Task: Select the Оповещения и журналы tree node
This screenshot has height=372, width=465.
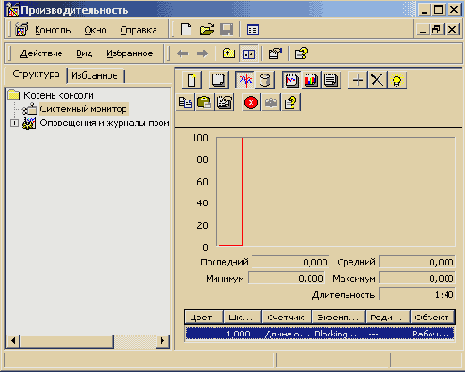Action: click(x=104, y=123)
